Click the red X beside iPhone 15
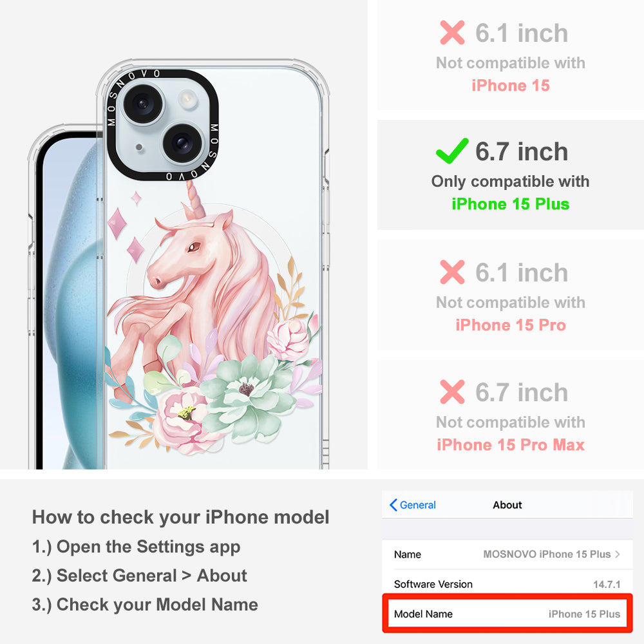Viewport: 644px width, 644px height. [x=452, y=32]
